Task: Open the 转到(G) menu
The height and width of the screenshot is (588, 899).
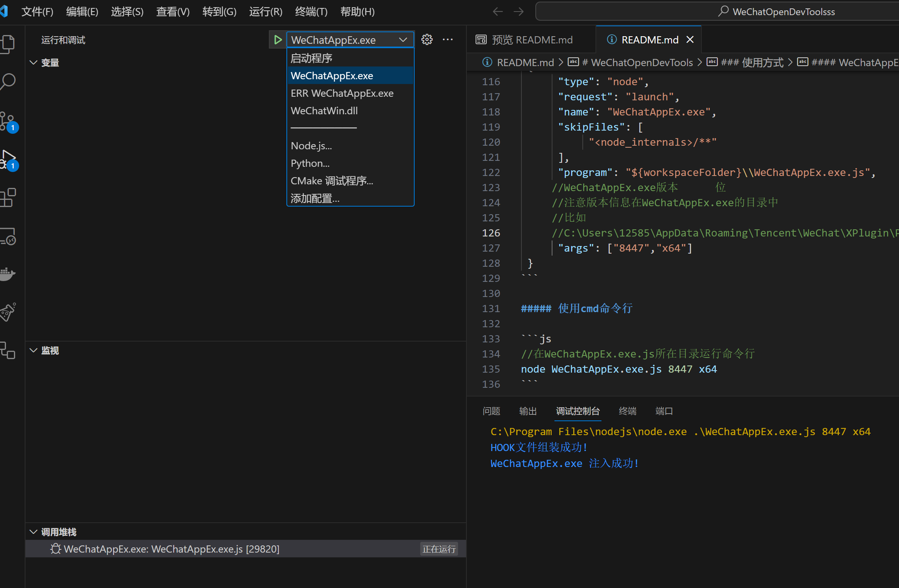Action: (219, 12)
